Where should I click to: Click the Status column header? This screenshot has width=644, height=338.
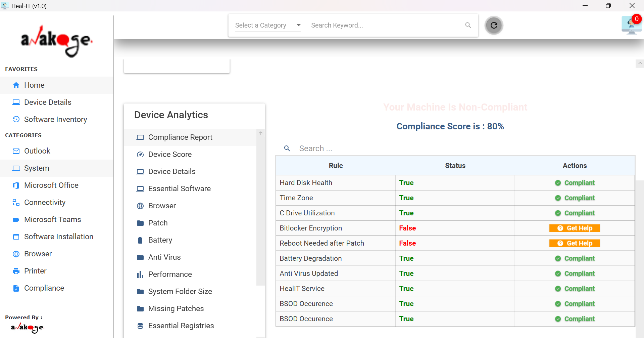(x=455, y=166)
